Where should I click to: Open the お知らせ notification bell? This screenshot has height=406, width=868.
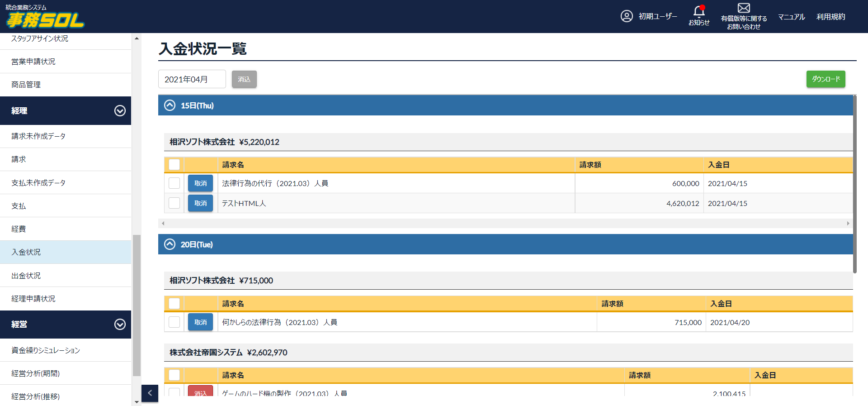698,11
